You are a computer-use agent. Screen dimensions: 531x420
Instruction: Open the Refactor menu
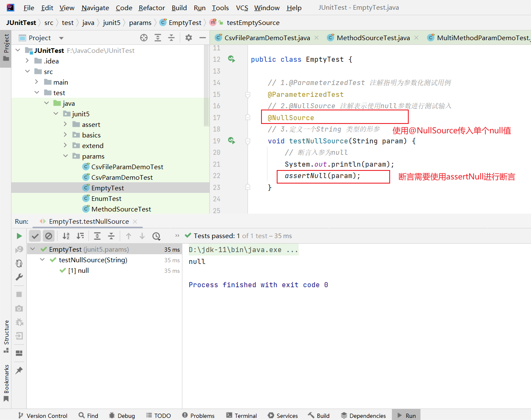(x=151, y=8)
